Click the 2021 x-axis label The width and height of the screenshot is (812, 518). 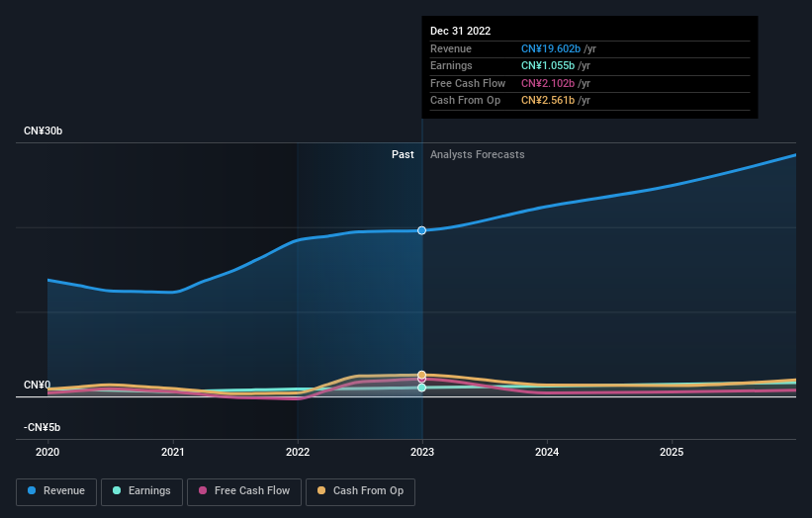click(x=172, y=453)
